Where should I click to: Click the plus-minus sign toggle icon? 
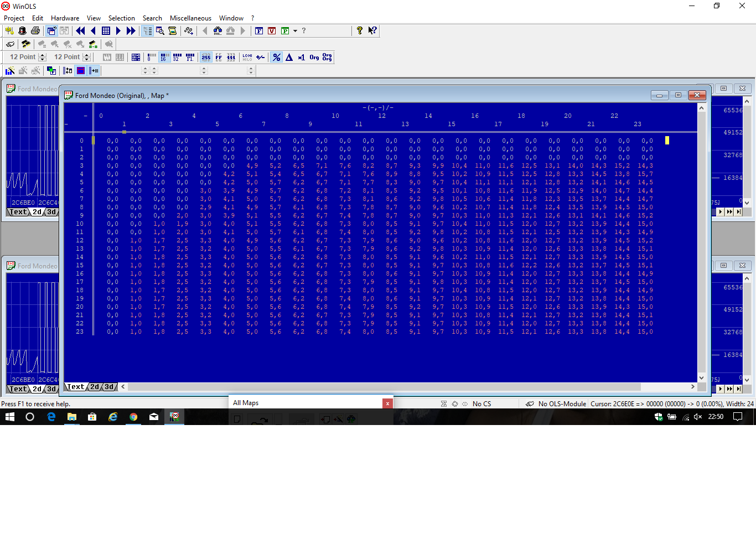point(260,57)
